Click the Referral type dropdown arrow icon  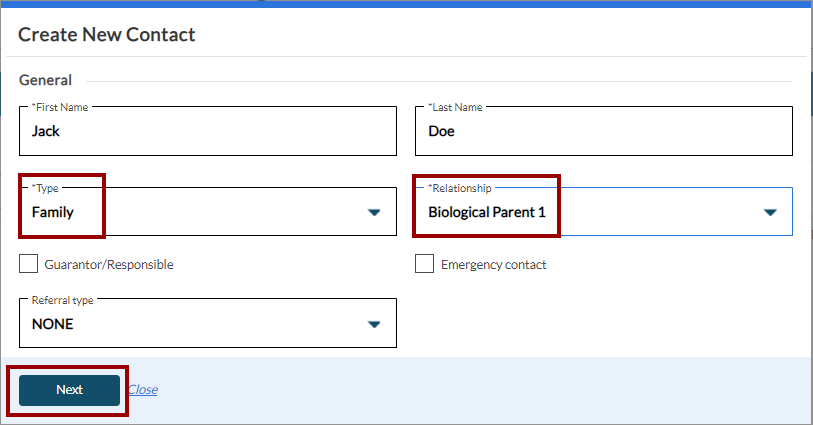(x=374, y=324)
